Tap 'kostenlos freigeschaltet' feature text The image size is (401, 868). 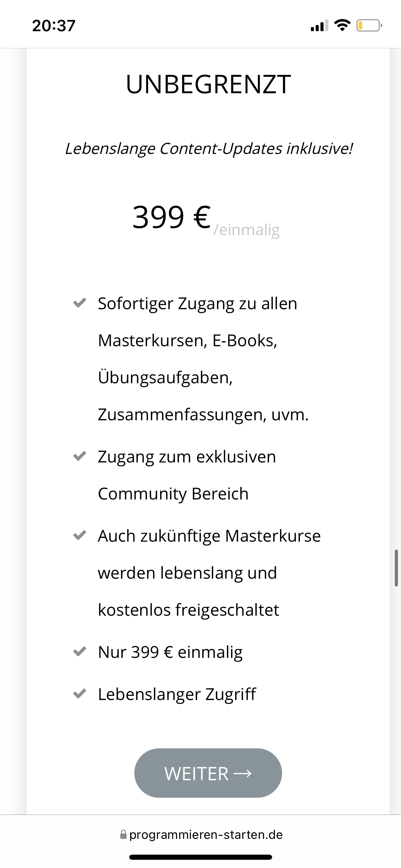tap(189, 609)
